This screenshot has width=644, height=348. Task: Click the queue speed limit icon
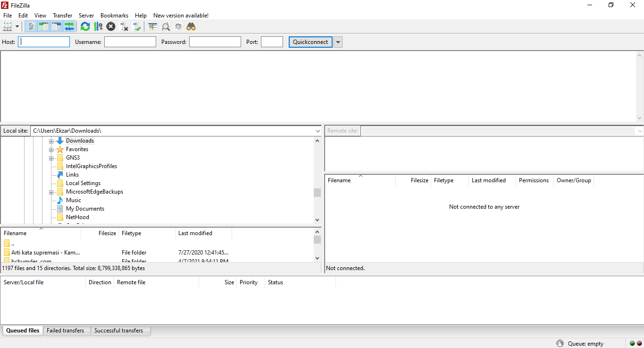click(560, 343)
